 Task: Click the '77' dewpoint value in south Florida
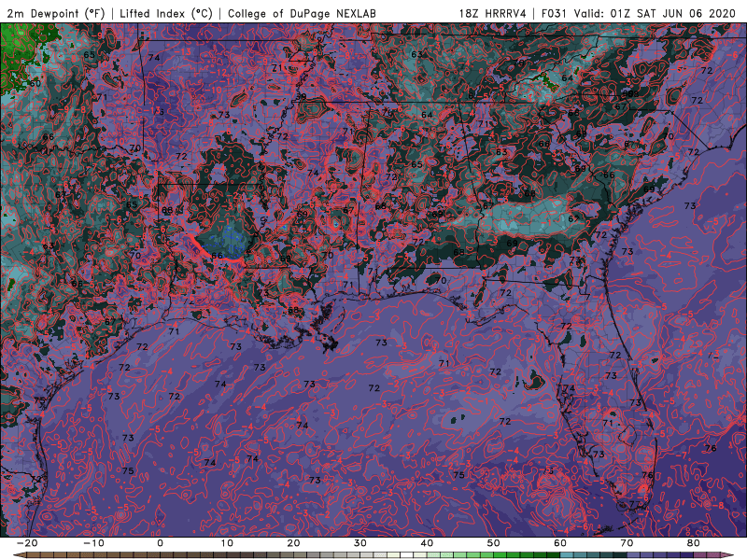click(634, 504)
